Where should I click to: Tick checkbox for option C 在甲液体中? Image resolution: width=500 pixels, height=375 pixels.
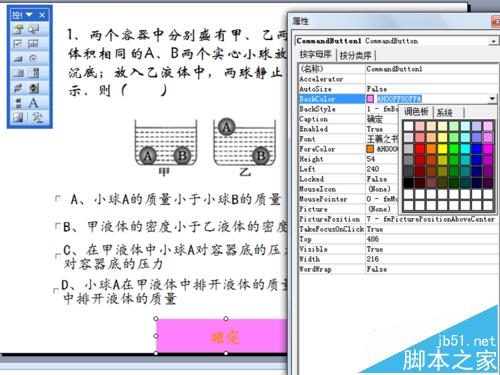57,256
